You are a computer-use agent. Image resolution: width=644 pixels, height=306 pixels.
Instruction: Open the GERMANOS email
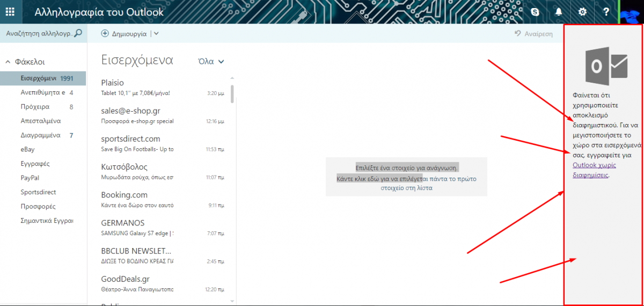point(164,227)
